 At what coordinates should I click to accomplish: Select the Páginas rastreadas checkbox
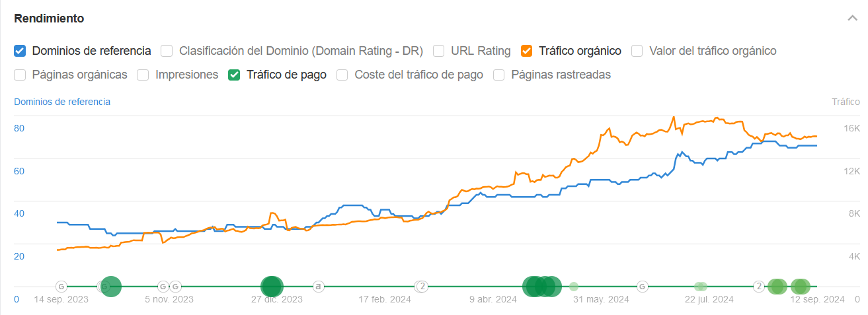pos(499,75)
